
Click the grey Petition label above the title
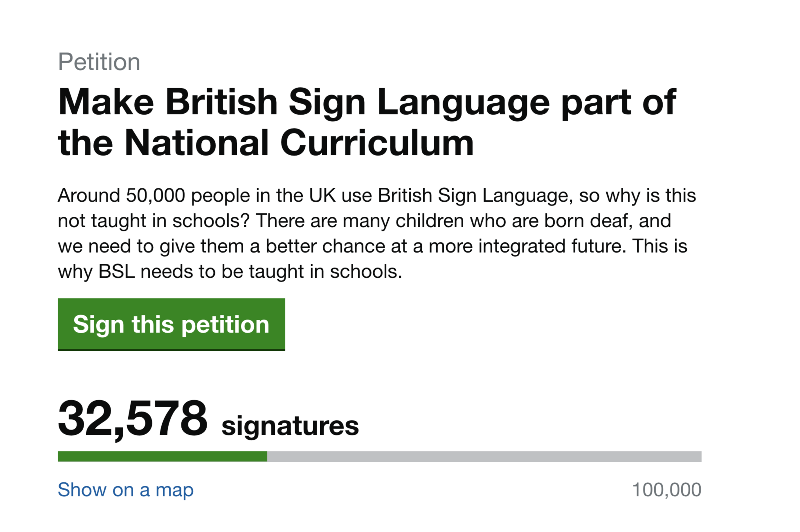tap(99, 62)
